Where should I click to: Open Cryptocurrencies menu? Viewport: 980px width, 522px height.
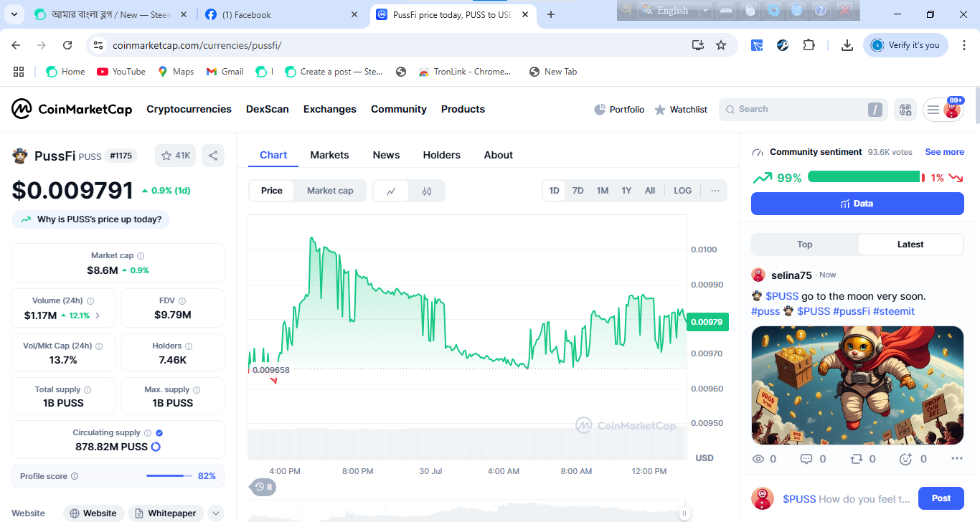(189, 109)
